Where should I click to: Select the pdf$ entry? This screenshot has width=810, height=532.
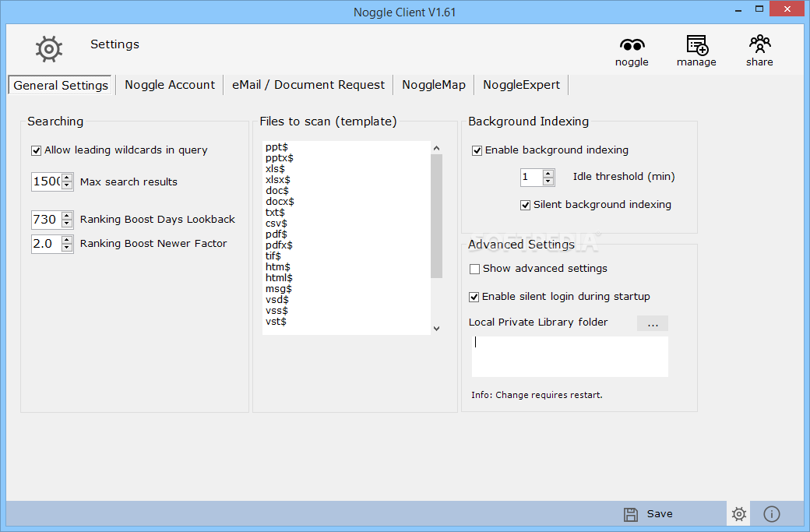276,234
